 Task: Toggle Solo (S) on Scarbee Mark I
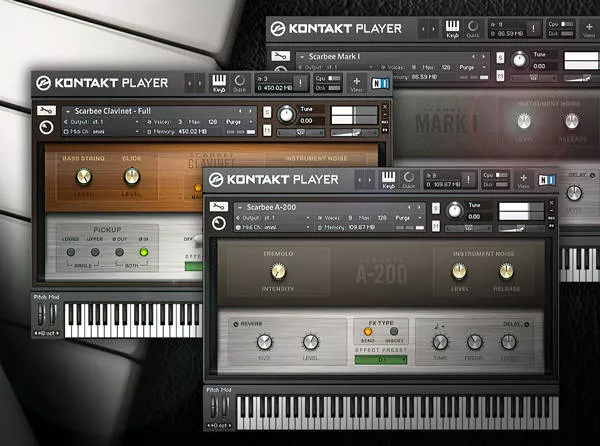pyautogui.click(x=500, y=58)
